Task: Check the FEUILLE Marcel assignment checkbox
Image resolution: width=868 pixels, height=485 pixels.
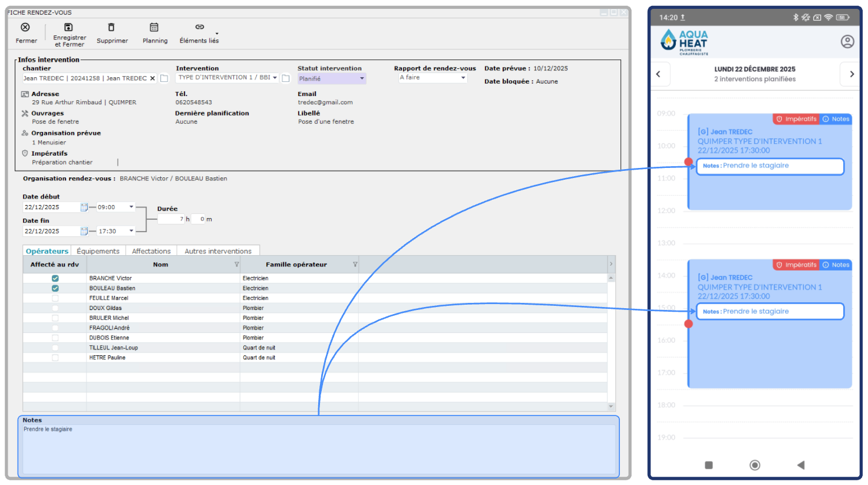Action: point(55,298)
